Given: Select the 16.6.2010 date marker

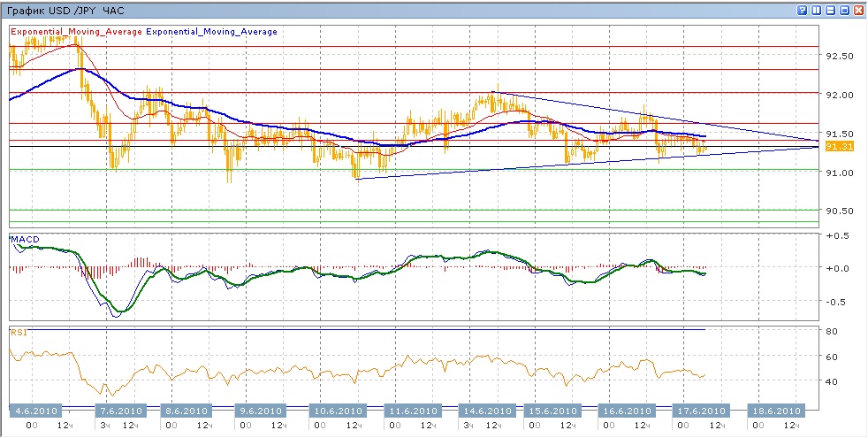Looking at the screenshot, I should click(x=625, y=411).
